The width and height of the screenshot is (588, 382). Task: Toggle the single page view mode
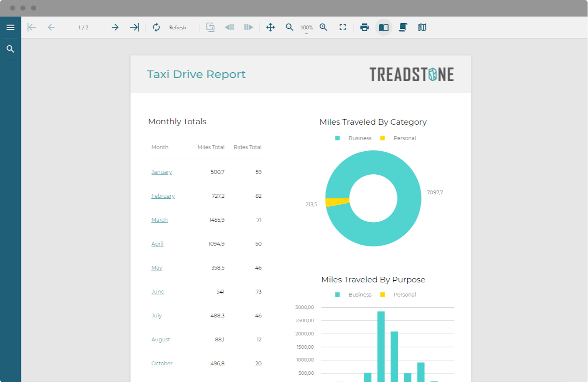tap(384, 27)
